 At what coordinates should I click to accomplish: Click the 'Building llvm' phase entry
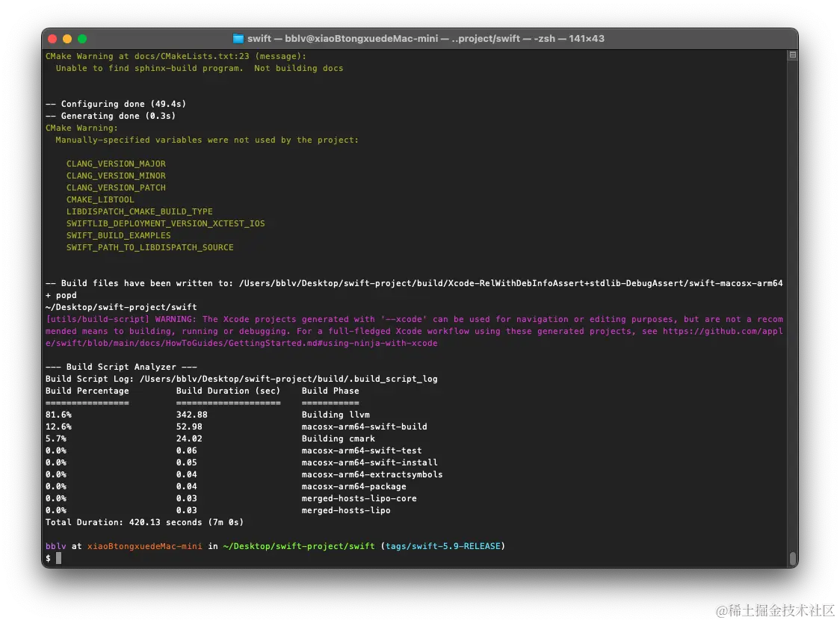(336, 415)
